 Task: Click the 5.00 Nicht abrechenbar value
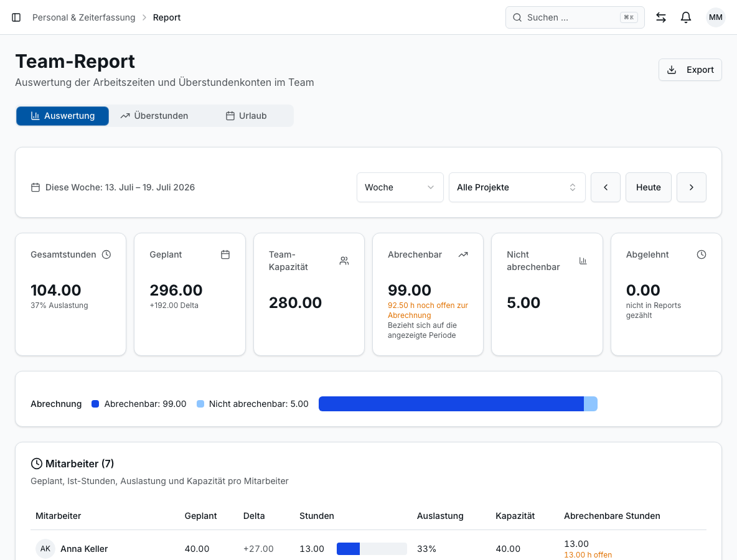tap(523, 302)
